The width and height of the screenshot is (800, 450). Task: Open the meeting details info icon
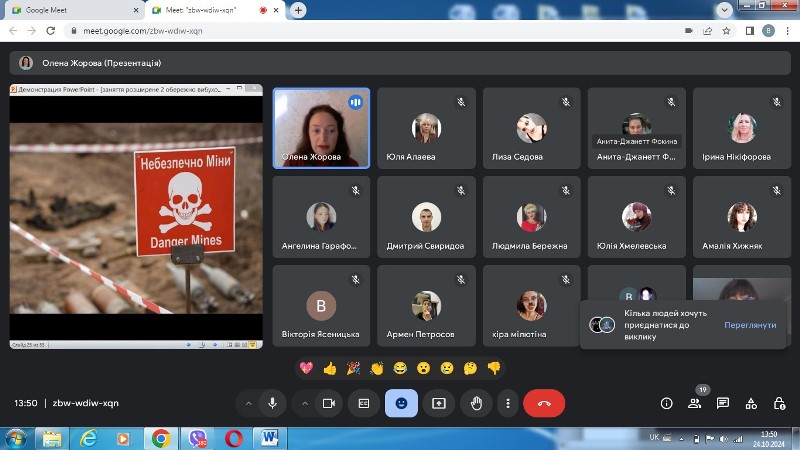tap(666, 404)
